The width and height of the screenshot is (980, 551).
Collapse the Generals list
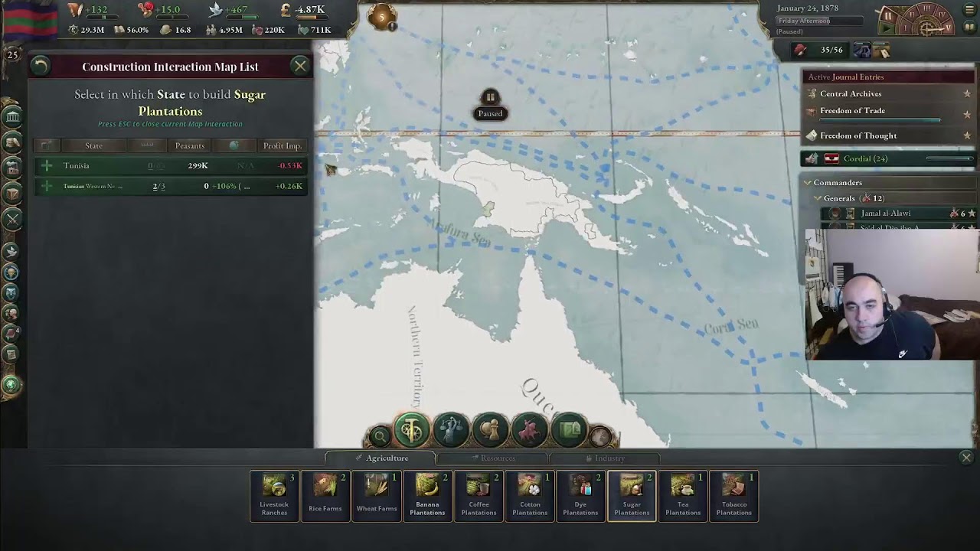pos(818,198)
